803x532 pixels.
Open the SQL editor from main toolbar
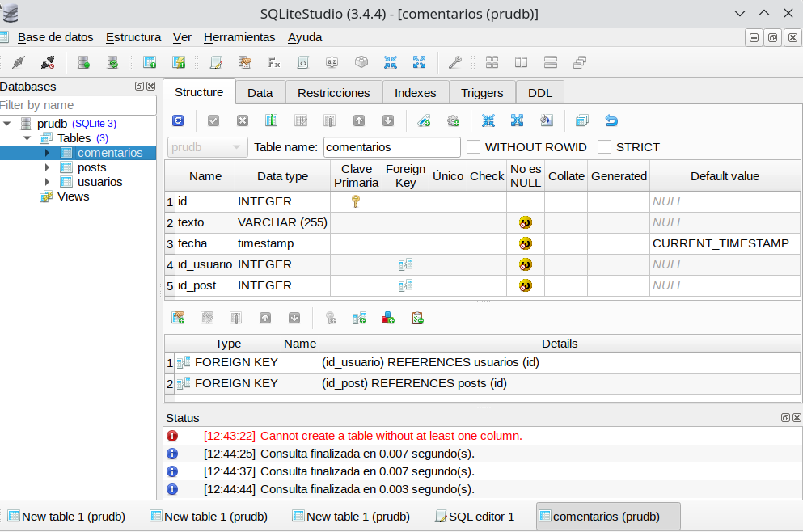coord(216,62)
